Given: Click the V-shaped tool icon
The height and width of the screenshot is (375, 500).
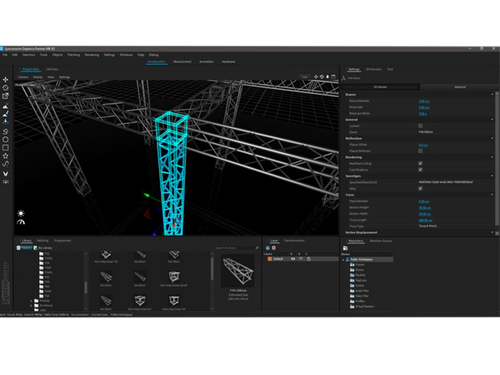Looking at the screenshot, I should coord(6,173).
